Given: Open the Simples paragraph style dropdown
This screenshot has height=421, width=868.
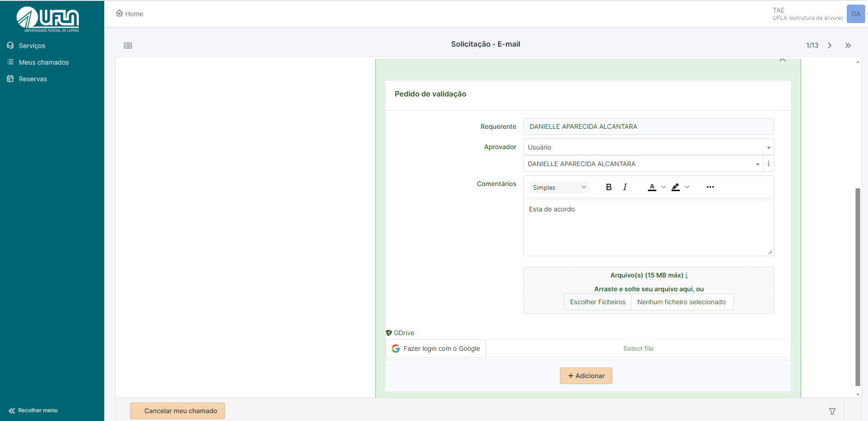Looking at the screenshot, I should coord(559,187).
